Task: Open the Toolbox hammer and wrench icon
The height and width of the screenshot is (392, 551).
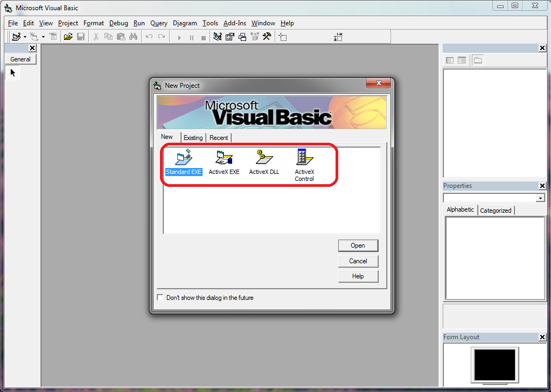Action: pyautogui.click(x=267, y=37)
